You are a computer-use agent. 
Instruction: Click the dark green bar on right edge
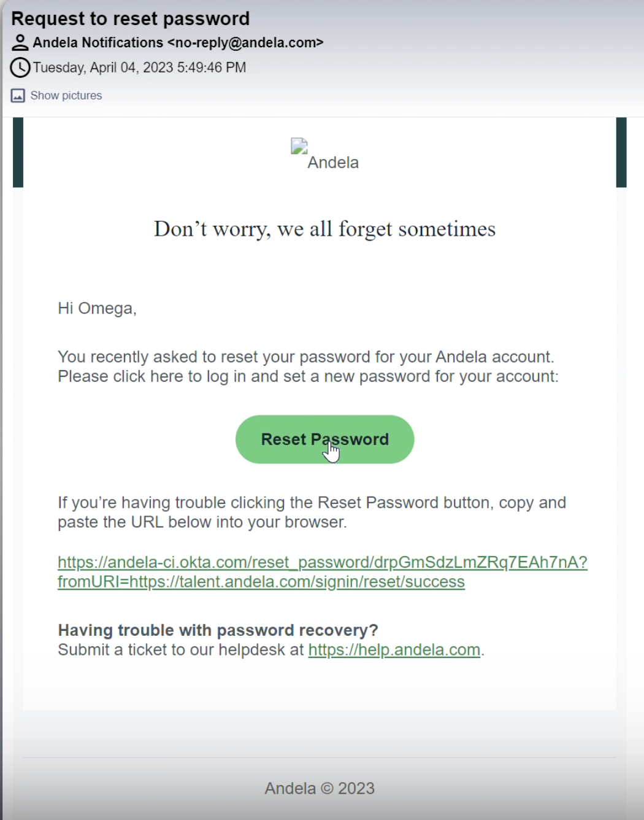point(621,152)
